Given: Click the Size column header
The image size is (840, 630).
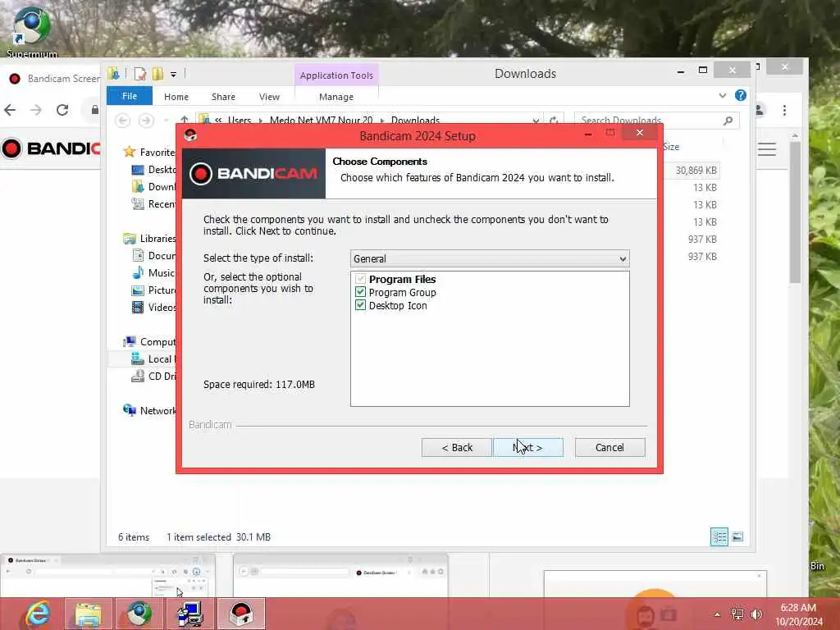Looking at the screenshot, I should point(671,146).
